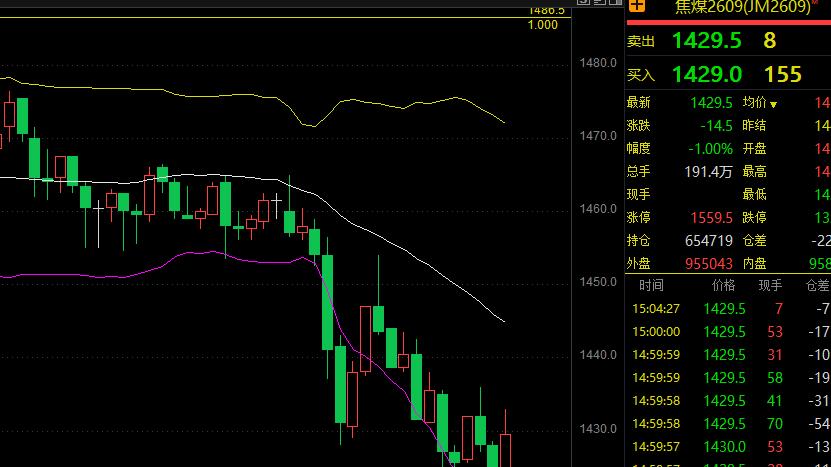This screenshot has height=467, width=831.
Task: Select the 开盘 label
Action: [754, 149]
